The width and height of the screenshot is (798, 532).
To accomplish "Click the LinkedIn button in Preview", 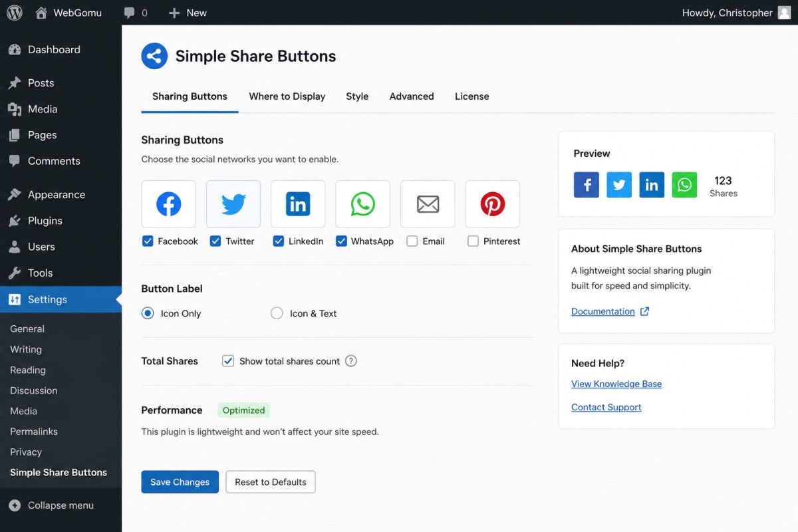I will [652, 185].
